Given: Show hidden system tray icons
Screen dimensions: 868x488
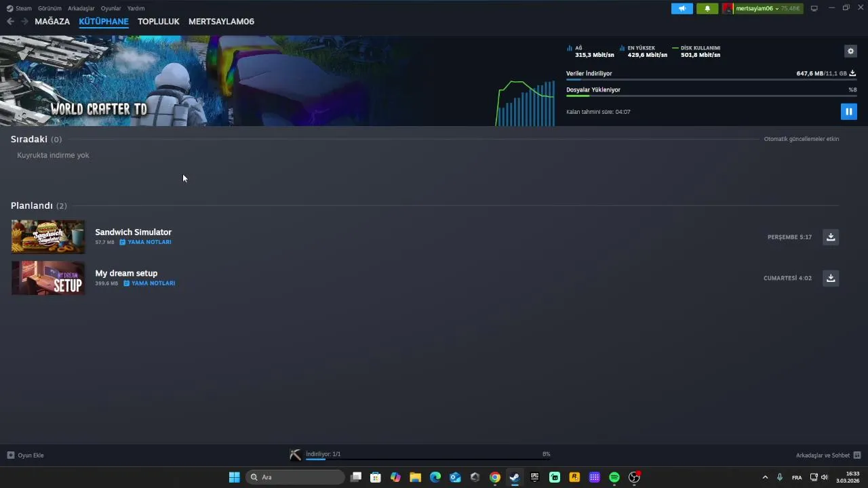Looking at the screenshot, I should click(765, 477).
